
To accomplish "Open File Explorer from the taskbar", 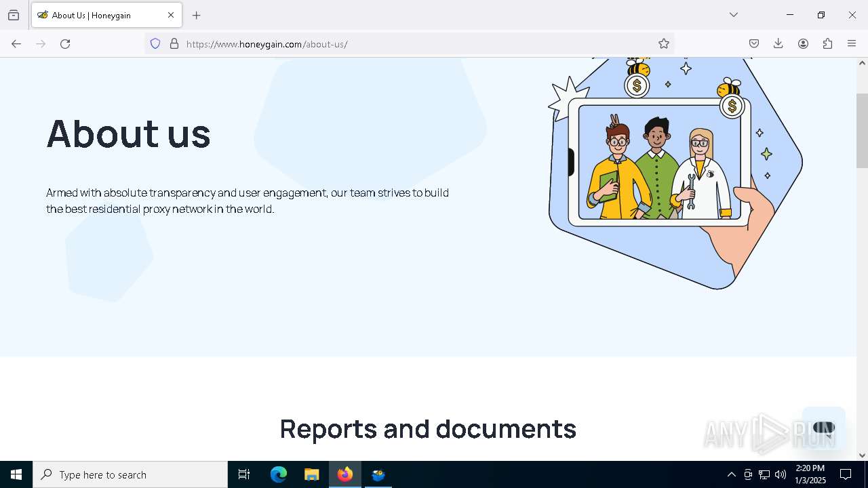I will tap(312, 474).
